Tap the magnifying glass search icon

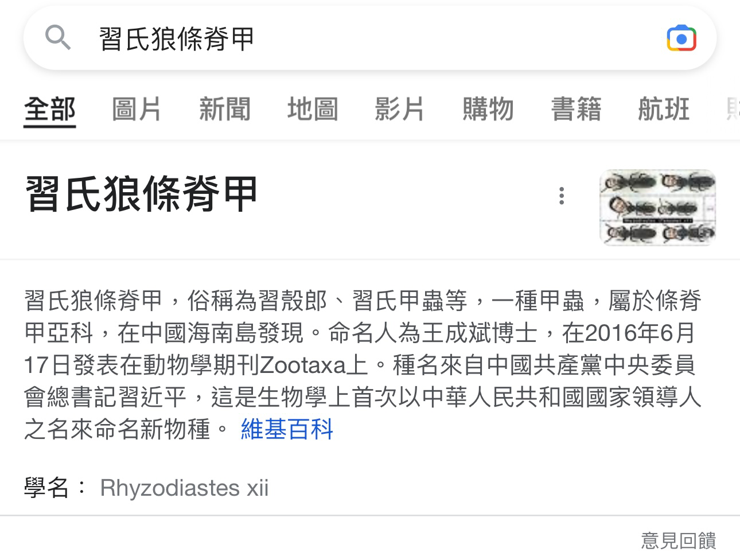coord(58,38)
